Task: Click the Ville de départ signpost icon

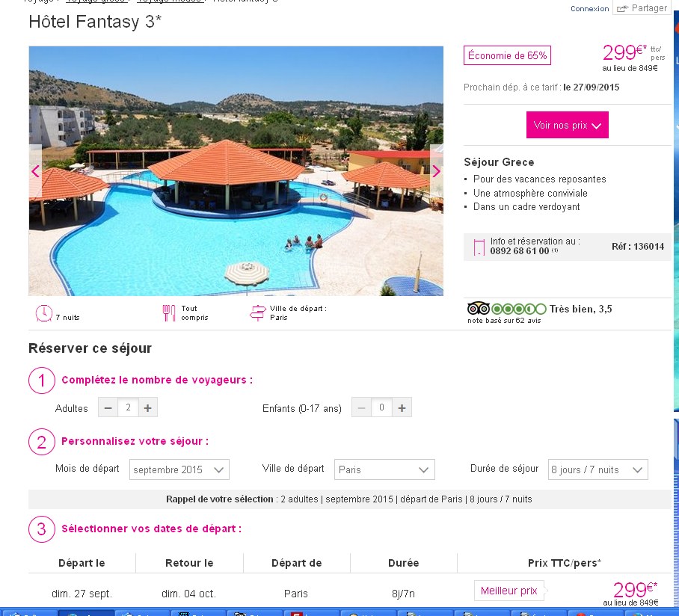Action: [258, 312]
